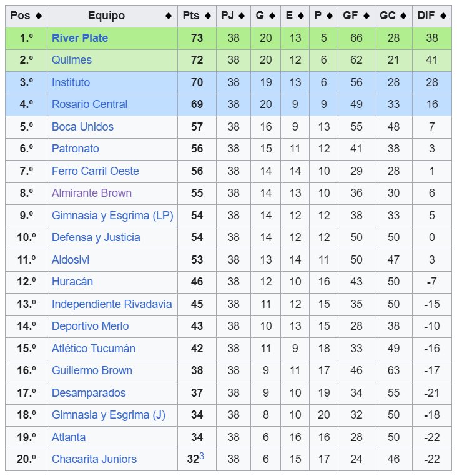Sort by GF column sort icon

click(x=366, y=16)
